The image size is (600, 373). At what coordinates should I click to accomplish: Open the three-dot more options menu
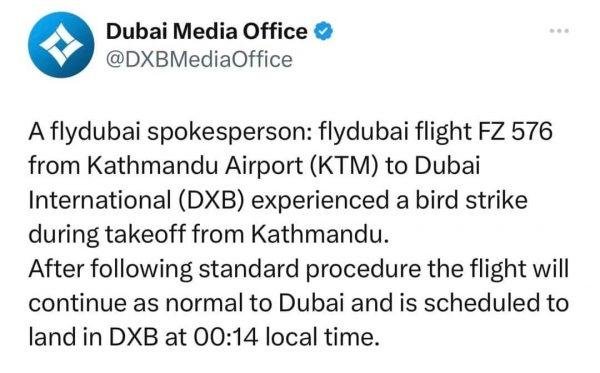click(559, 31)
